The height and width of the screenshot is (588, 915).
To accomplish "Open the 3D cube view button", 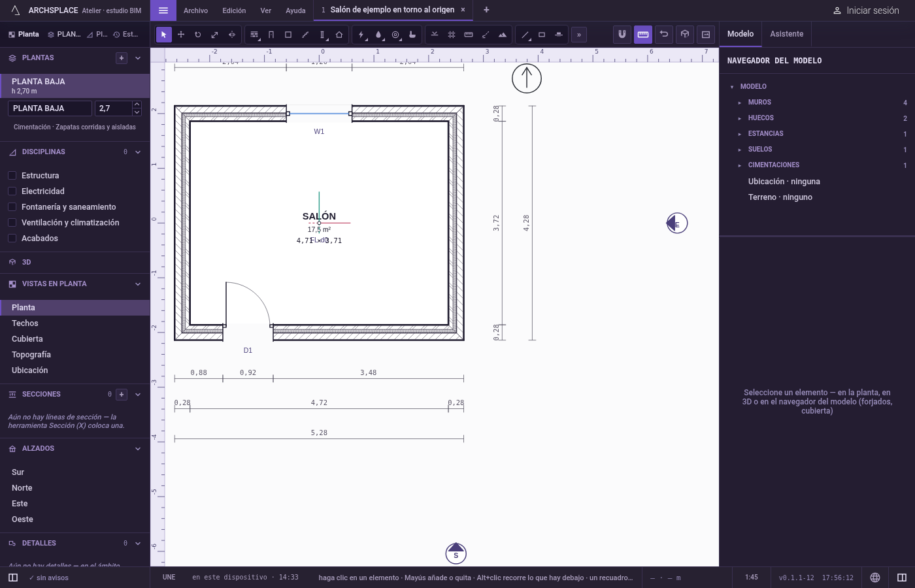I will [x=685, y=34].
